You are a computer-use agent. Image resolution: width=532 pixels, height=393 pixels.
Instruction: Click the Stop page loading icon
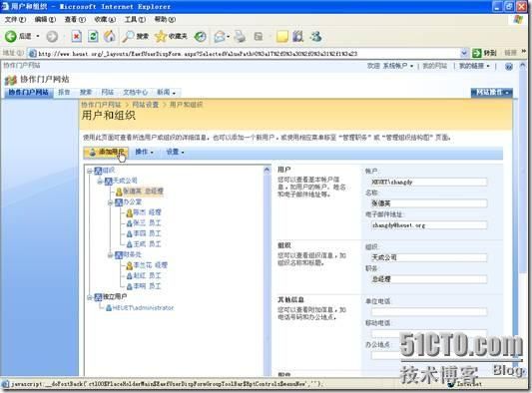[x=76, y=37]
